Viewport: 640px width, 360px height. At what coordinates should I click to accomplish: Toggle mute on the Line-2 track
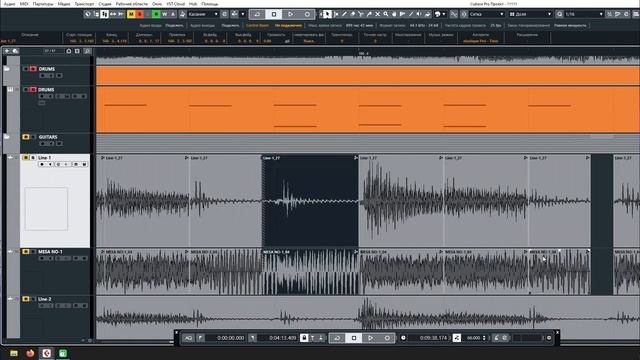pyautogui.click(x=26, y=299)
